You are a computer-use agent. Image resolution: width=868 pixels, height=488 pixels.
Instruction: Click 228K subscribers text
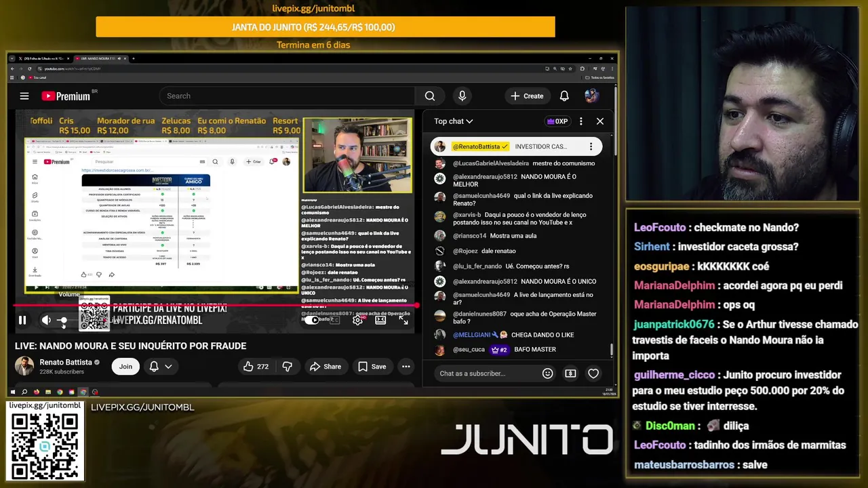(62, 372)
